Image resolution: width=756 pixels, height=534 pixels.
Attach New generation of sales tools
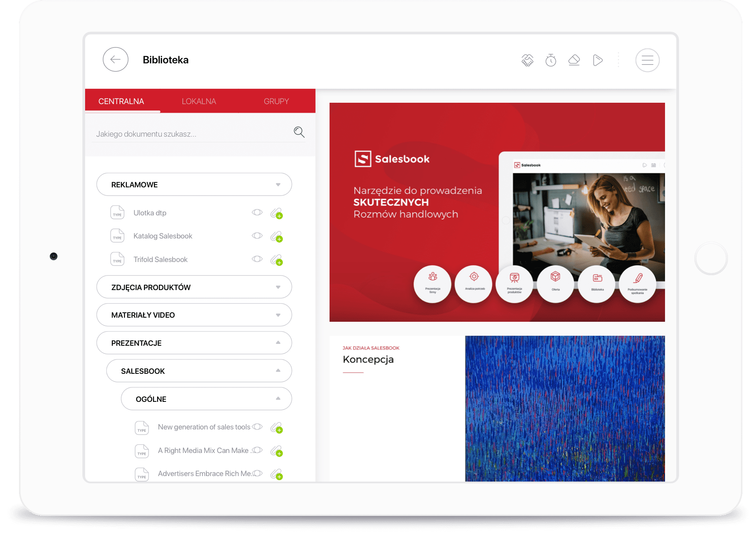pos(277,428)
